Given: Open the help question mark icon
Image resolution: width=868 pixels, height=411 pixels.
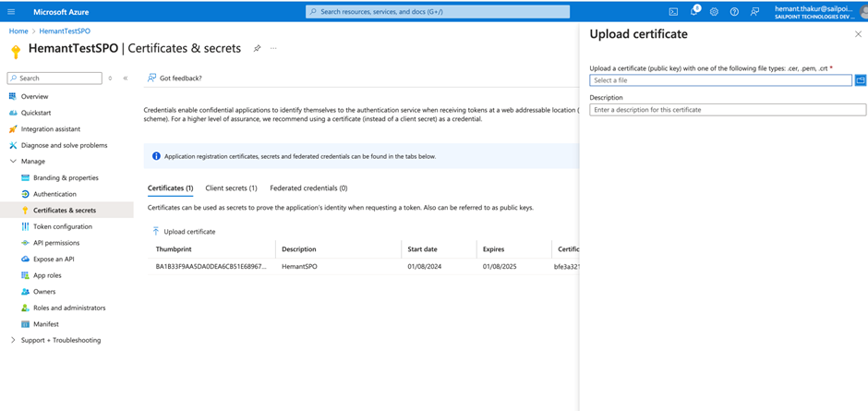Looking at the screenshot, I should [734, 12].
